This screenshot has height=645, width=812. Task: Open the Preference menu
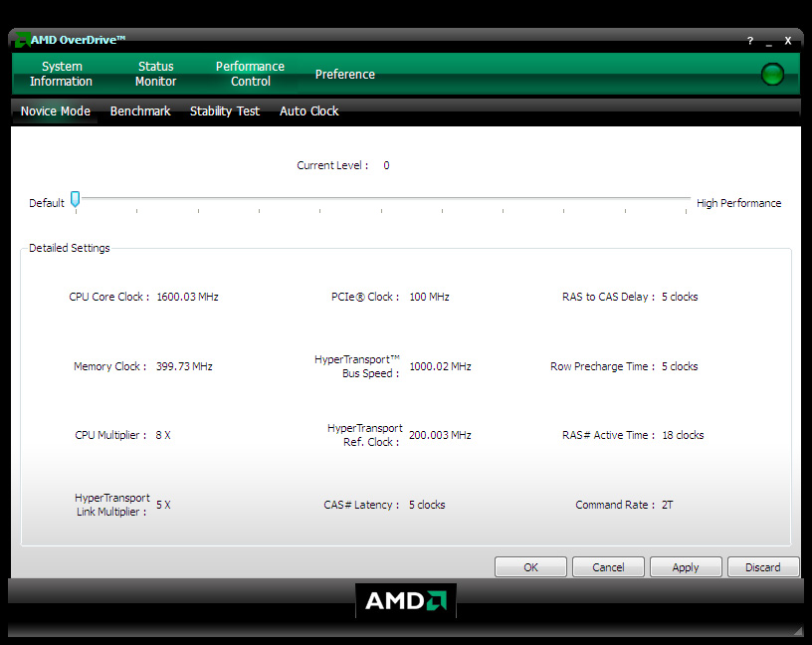[x=345, y=75]
